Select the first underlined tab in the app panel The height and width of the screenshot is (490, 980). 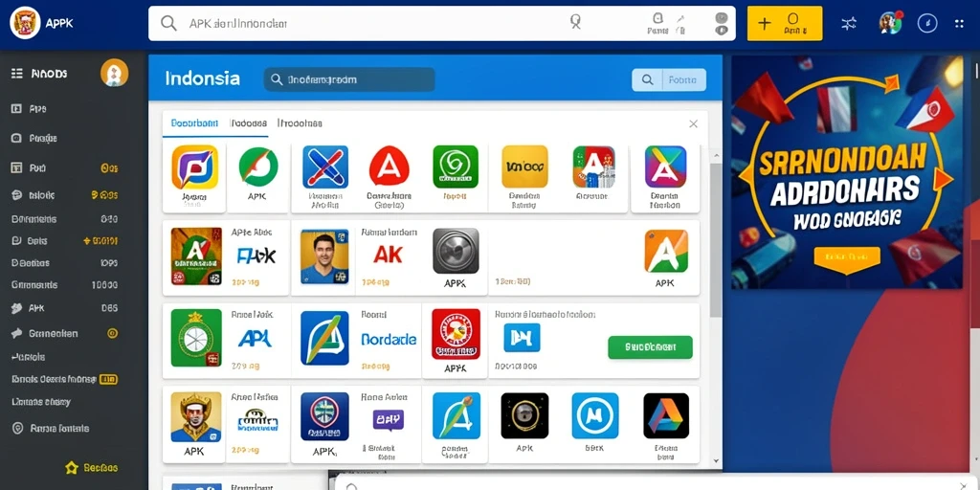tap(194, 123)
